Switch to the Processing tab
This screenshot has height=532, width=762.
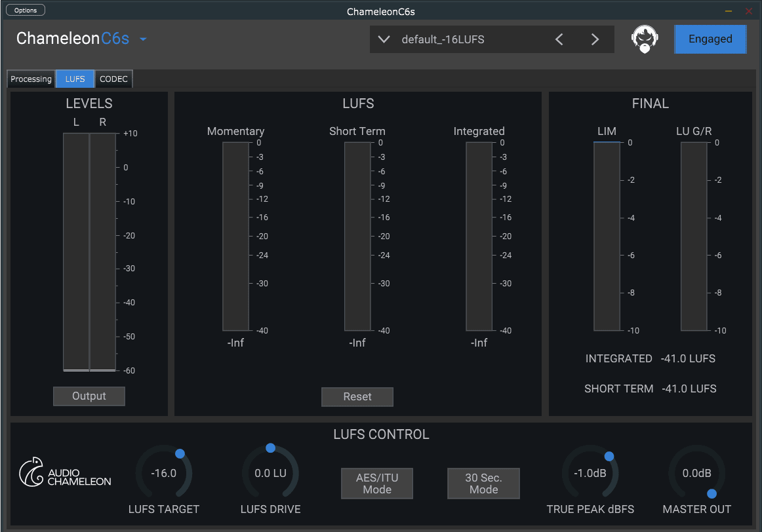[31, 79]
